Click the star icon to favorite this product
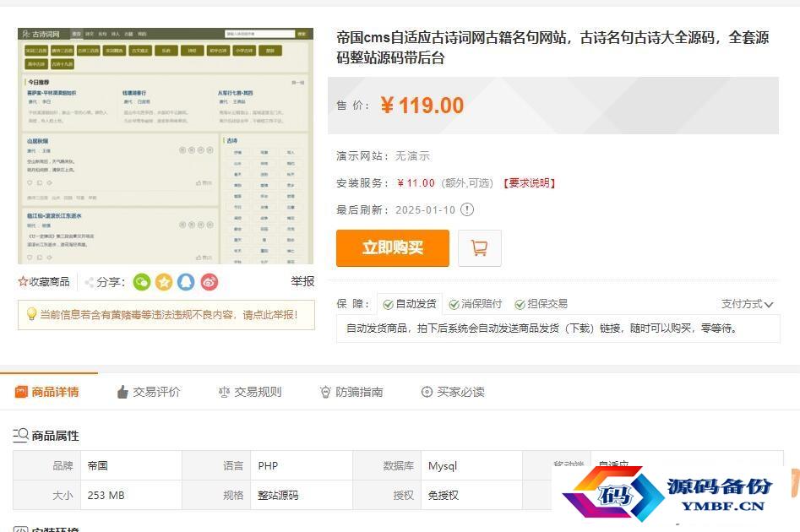800x532 pixels. click(23, 281)
